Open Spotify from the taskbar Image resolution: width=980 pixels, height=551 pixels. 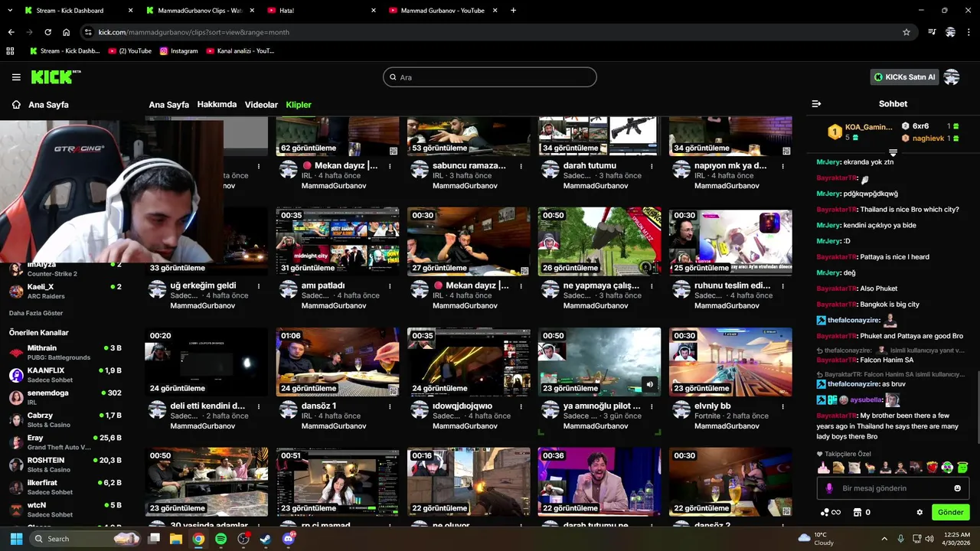(220, 539)
